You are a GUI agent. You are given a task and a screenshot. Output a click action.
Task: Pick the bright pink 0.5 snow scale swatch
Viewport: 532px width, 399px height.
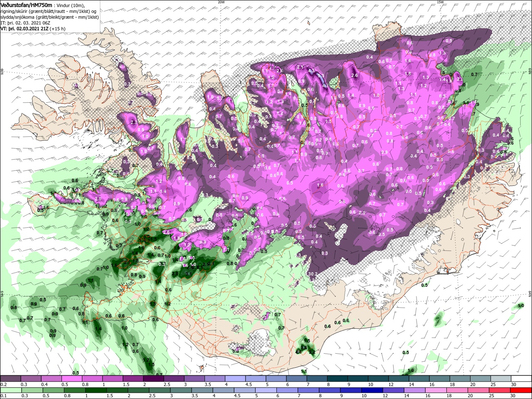point(72,379)
